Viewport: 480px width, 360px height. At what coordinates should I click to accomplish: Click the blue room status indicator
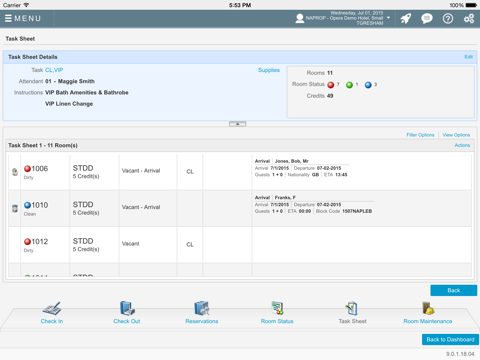click(x=368, y=85)
